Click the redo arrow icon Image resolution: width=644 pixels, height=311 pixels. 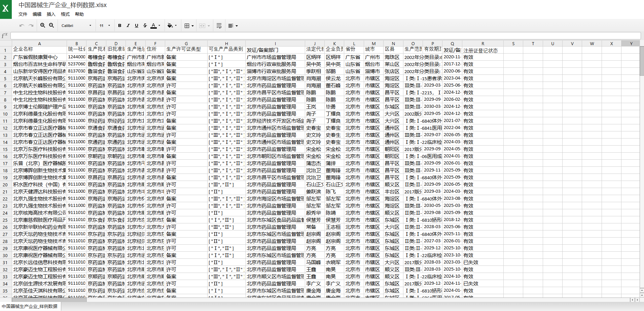tap(31, 26)
